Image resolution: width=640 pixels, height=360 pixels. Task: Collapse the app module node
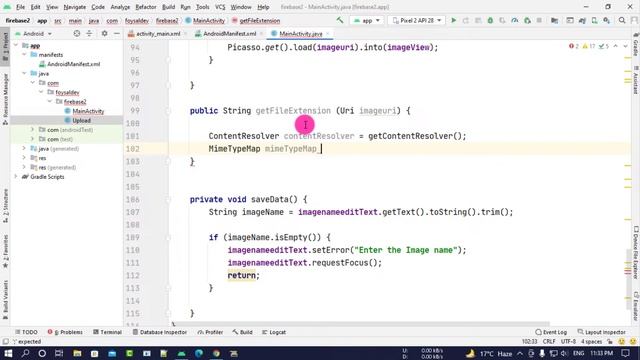pos(16,45)
